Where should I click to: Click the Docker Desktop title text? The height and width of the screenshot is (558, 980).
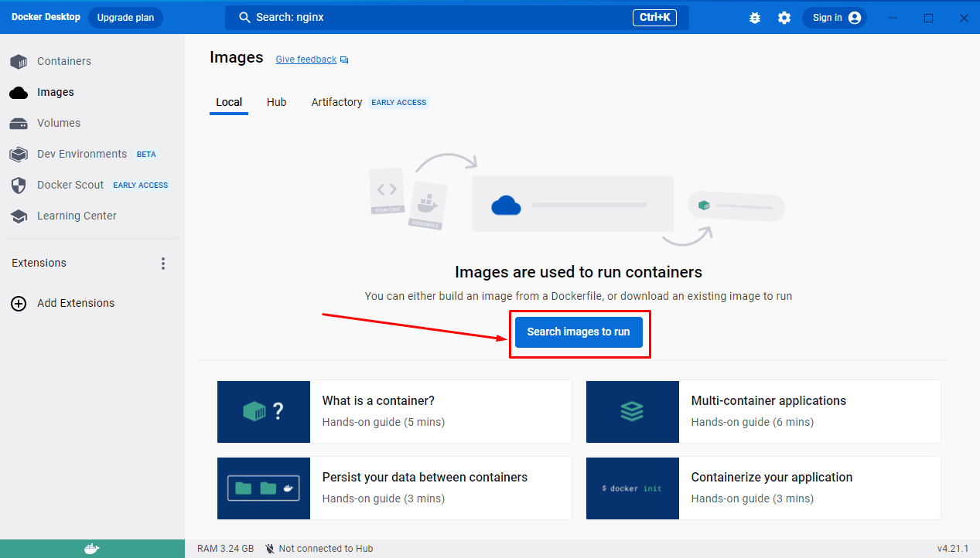tap(46, 17)
